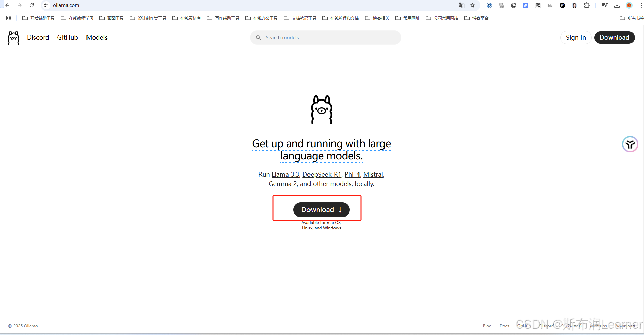The width and height of the screenshot is (644, 335).
Task: Click the girl avatar extension icon
Action: point(574,5)
